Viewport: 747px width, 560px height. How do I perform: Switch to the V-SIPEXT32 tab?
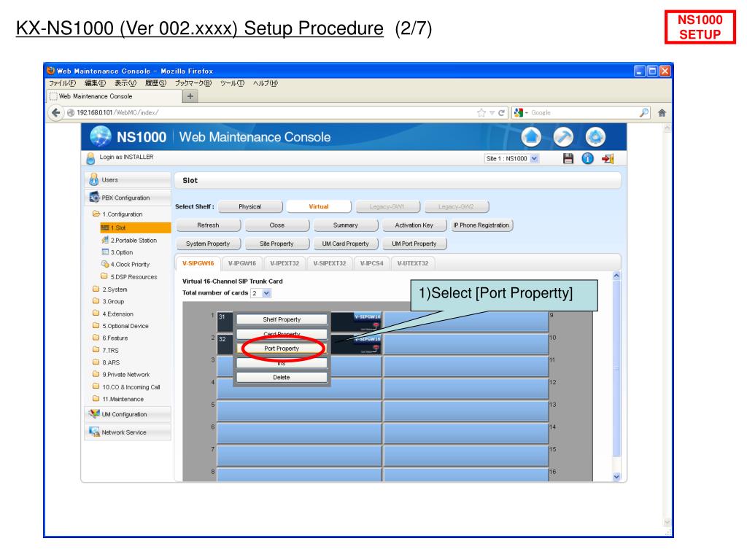click(330, 263)
